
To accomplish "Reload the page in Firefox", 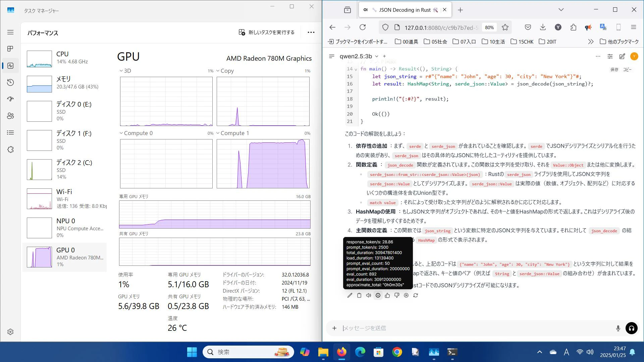I will point(363,27).
